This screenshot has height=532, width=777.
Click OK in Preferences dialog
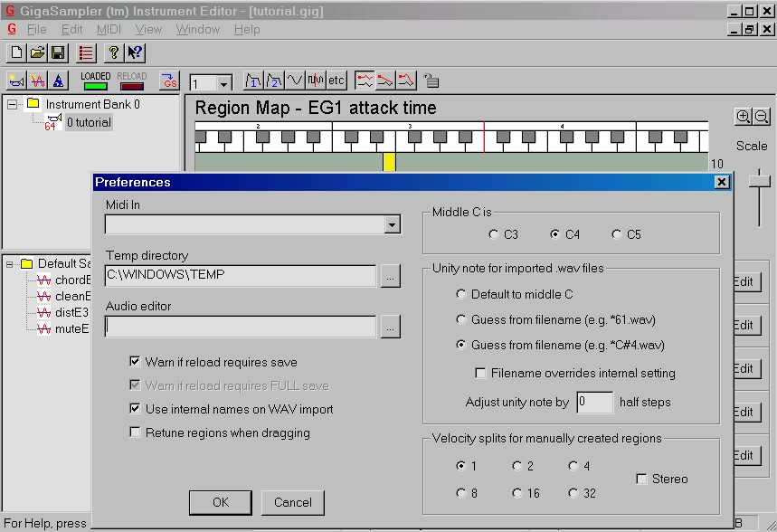coord(221,502)
